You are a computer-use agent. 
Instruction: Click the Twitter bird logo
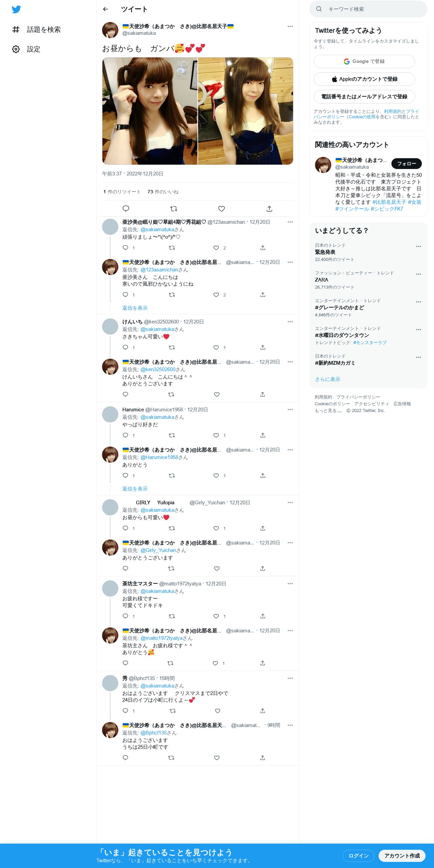click(16, 9)
